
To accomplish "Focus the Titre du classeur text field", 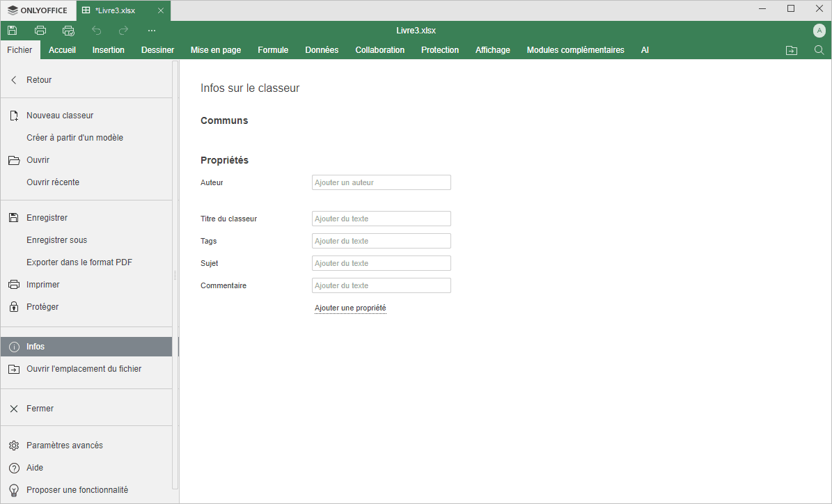I will point(381,219).
